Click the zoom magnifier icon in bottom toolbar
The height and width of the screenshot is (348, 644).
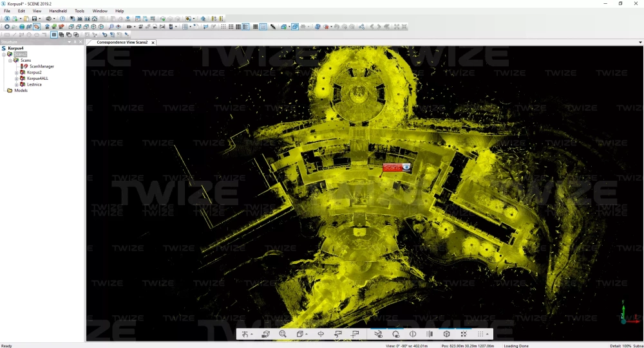283,334
